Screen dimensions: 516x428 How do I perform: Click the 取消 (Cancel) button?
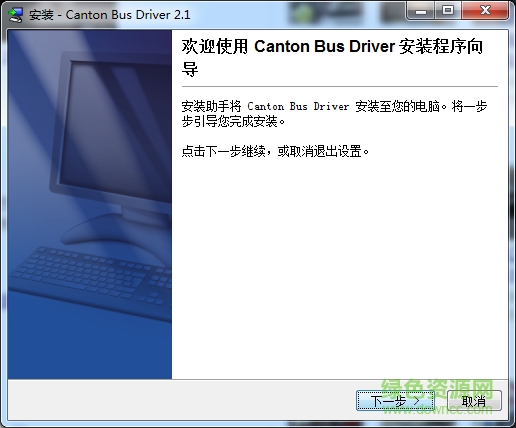point(474,400)
